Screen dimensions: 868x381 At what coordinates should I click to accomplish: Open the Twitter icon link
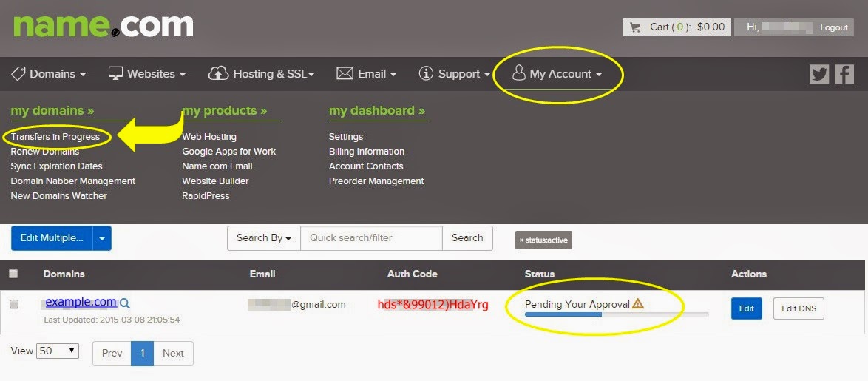tap(819, 74)
